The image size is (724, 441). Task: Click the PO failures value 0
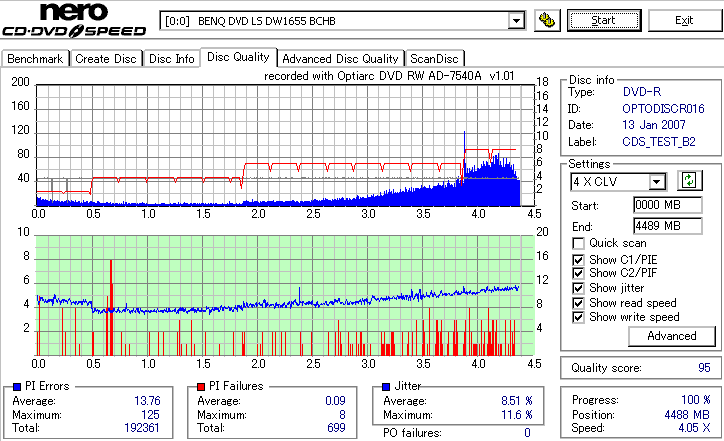tap(527, 433)
